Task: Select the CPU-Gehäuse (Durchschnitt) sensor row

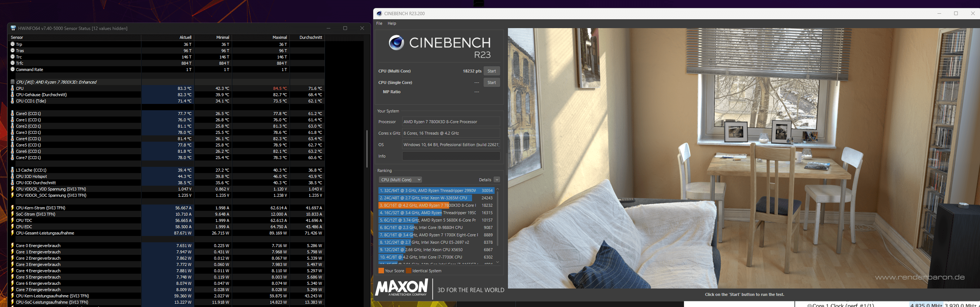Action: click(x=166, y=95)
